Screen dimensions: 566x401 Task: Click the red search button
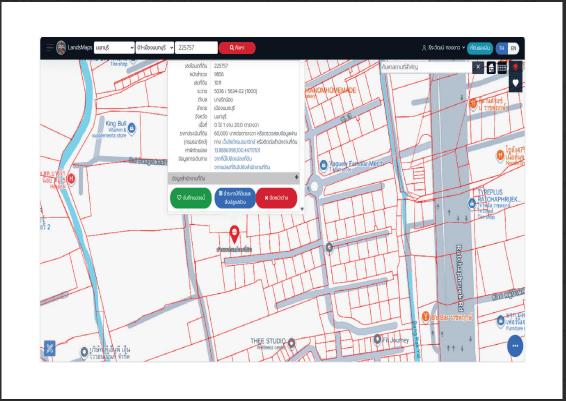(237, 48)
